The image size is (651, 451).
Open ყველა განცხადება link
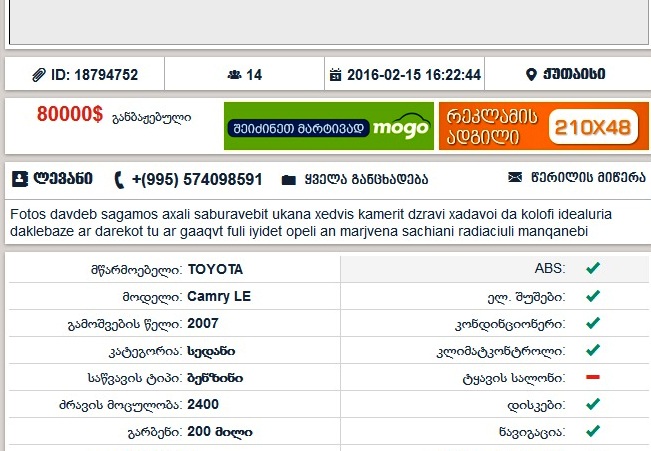[x=366, y=179]
